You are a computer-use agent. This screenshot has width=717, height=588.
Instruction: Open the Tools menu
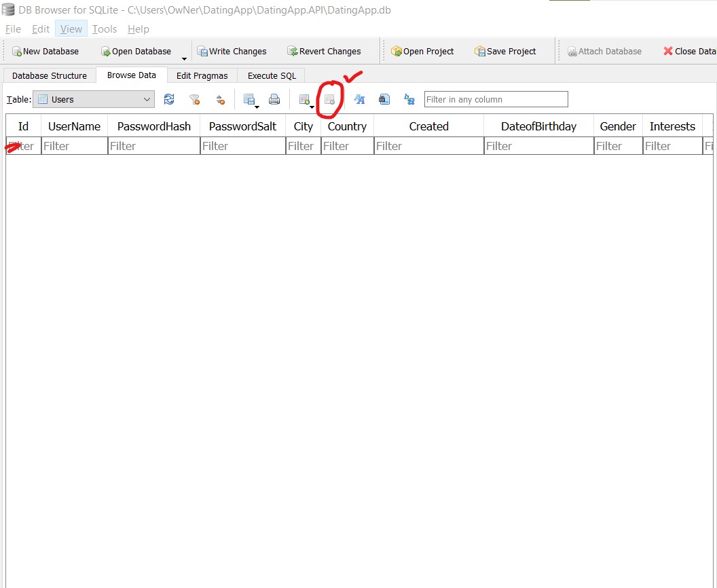point(104,29)
